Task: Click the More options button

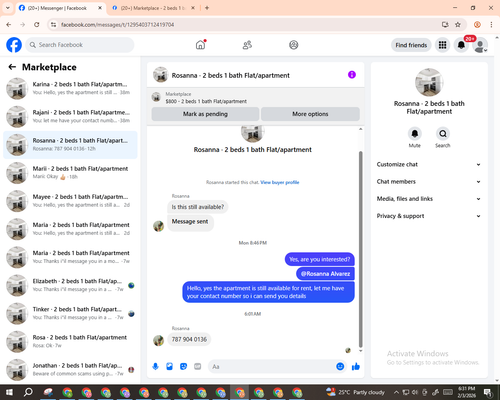Action: pos(310,114)
